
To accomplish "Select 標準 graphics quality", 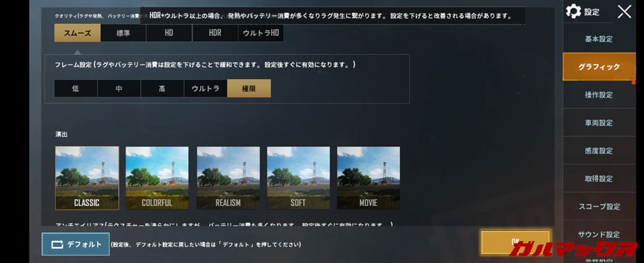I will pos(123,33).
